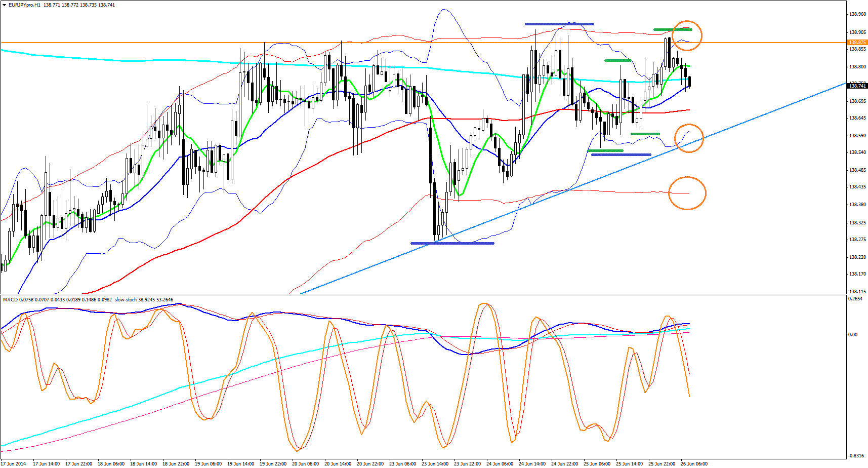The height and width of the screenshot is (468, 868).
Task: Click the green marker beside the top orange circle
Action: pyautogui.click(x=663, y=29)
